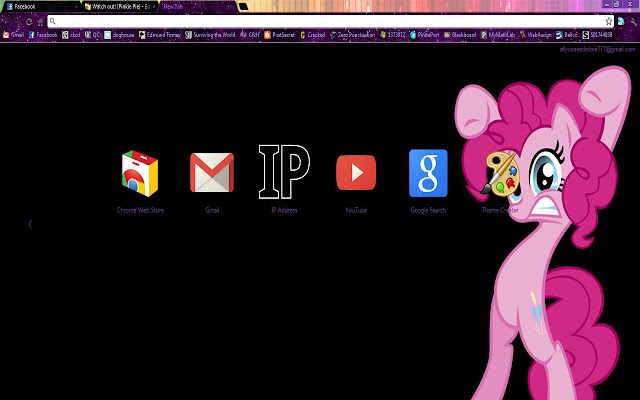Select the New Tab tab

click(x=196, y=7)
